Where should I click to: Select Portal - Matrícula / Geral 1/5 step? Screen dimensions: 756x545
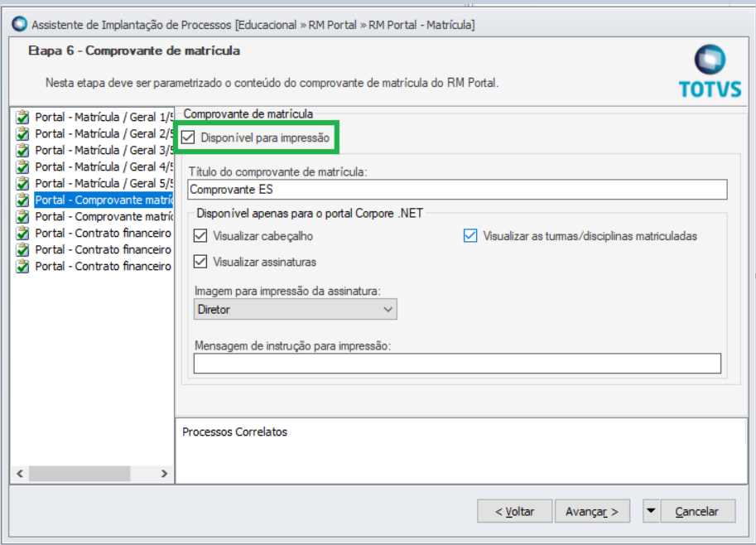point(104,117)
